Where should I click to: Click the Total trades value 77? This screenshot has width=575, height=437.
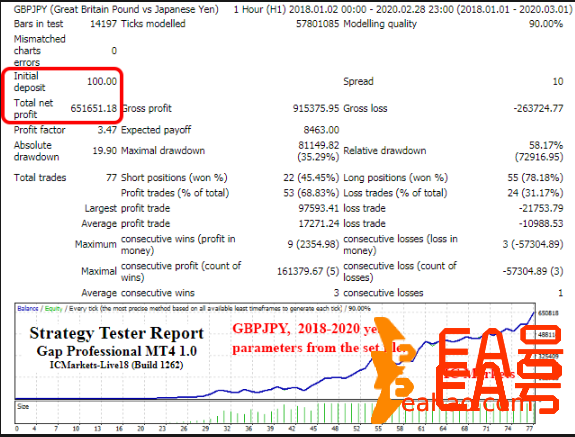[x=111, y=178]
